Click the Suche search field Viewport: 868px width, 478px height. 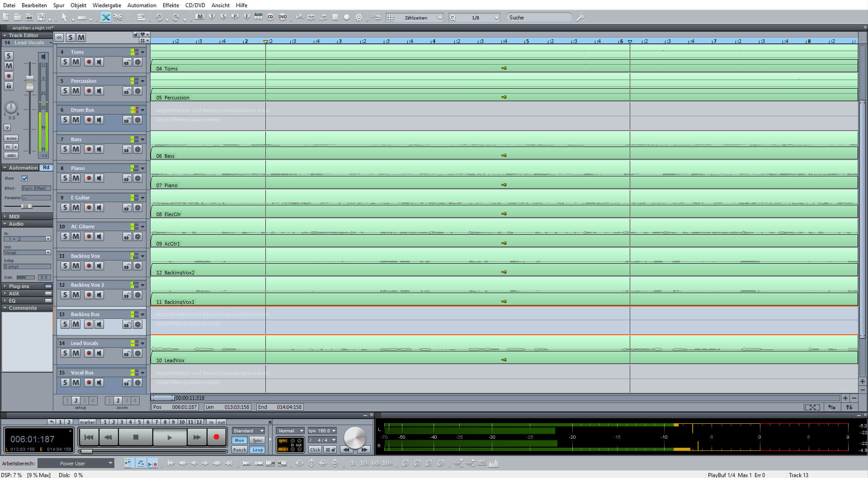click(539, 17)
